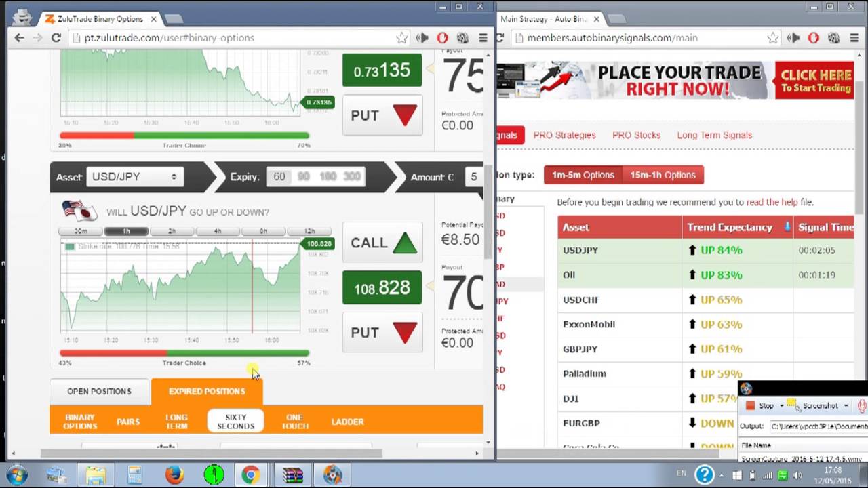Click speaker extension icon in ZuluTrade window
Image resolution: width=868 pixels, height=488 pixels.
click(422, 38)
